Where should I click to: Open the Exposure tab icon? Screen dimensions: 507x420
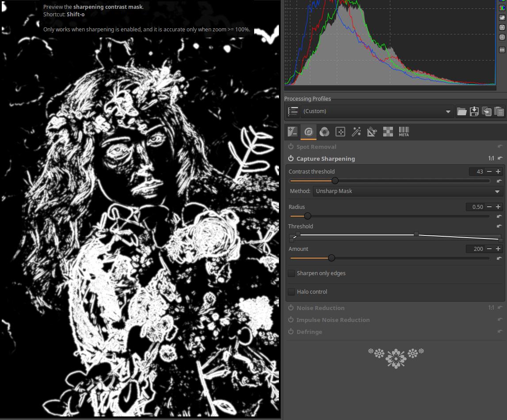(292, 132)
